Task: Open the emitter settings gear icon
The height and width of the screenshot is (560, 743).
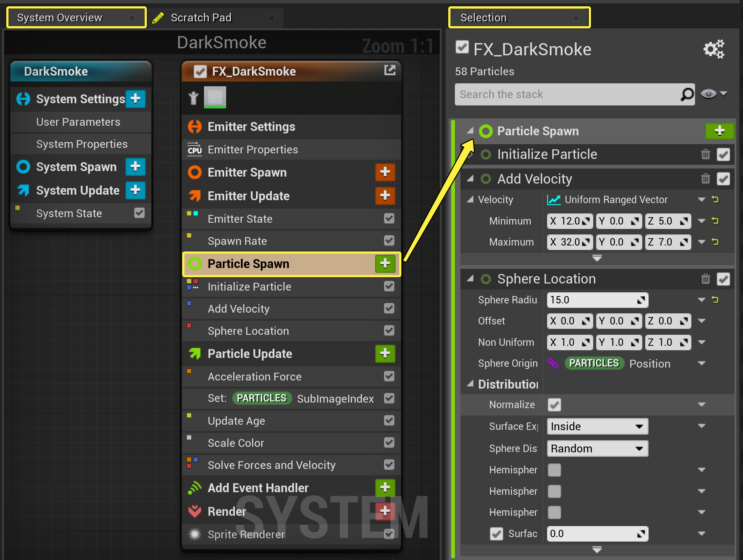Action: (713, 49)
